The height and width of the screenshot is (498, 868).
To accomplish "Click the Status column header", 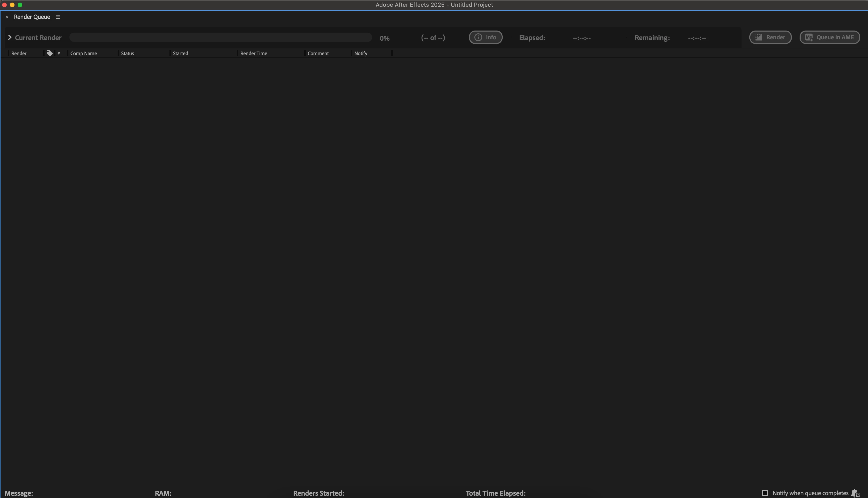I will pyautogui.click(x=127, y=53).
